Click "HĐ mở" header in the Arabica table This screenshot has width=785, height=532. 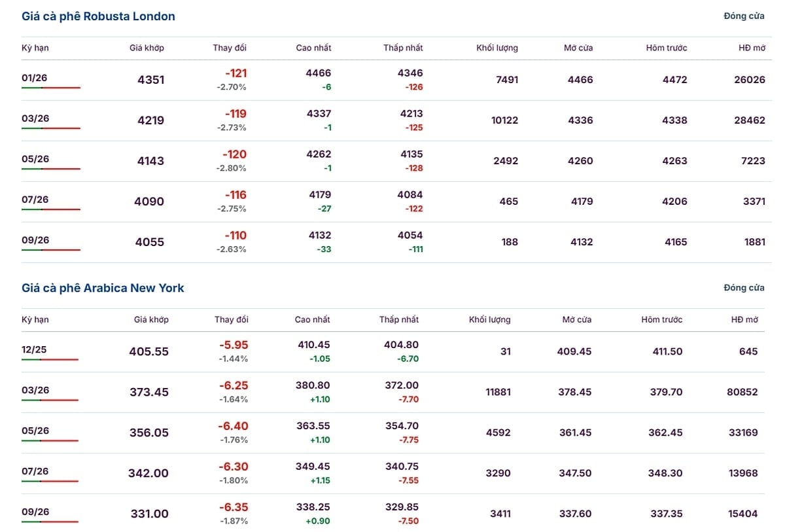(744, 320)
